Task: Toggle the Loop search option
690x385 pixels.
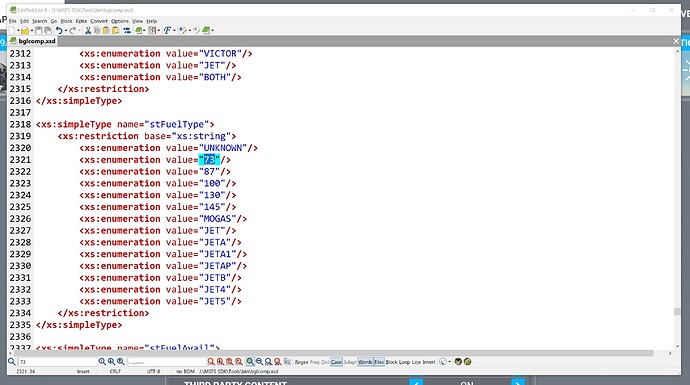Action: (404, 362)
